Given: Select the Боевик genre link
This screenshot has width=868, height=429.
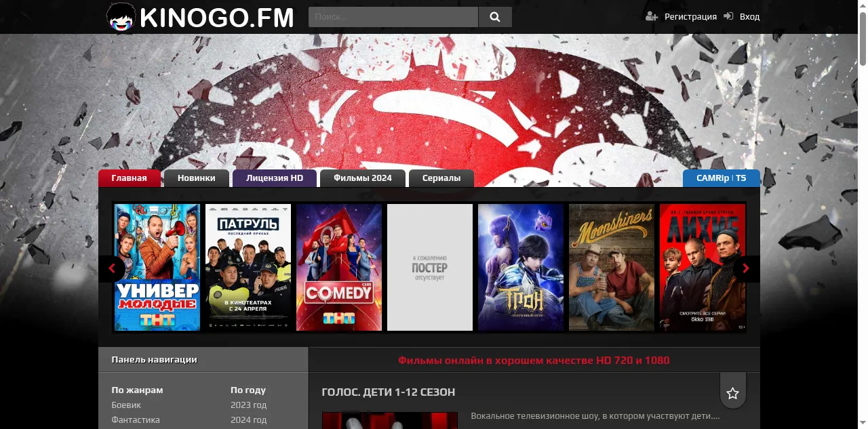Looking at the screenshot, I should point(126,405).
